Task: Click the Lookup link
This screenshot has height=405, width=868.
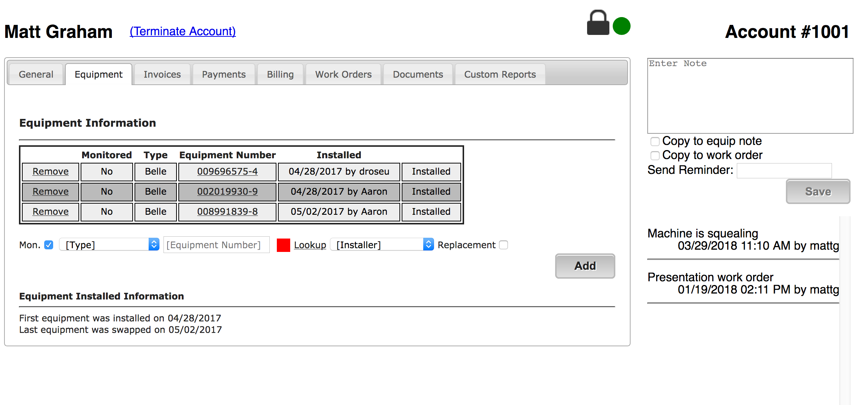Action: pyautogui.click(x=310, y=245)
